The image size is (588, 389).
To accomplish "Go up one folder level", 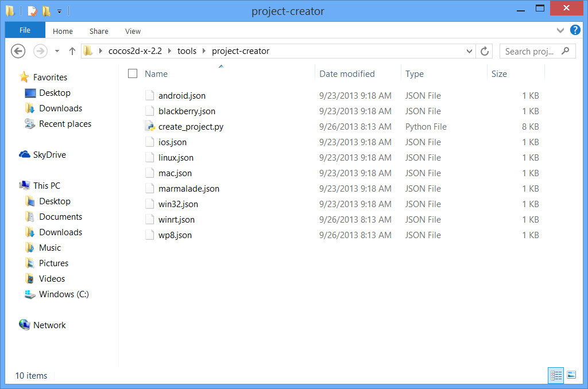I will click(72, 51).
